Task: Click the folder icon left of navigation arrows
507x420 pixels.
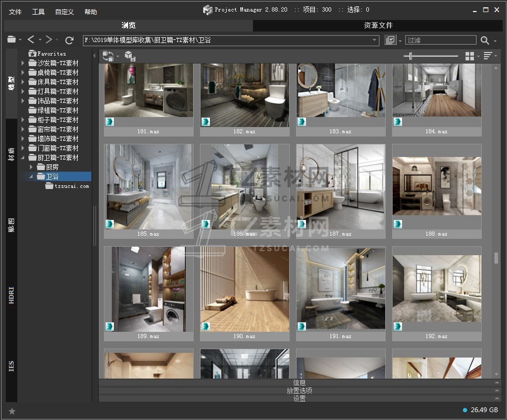Action: click(x=12, y=40)
